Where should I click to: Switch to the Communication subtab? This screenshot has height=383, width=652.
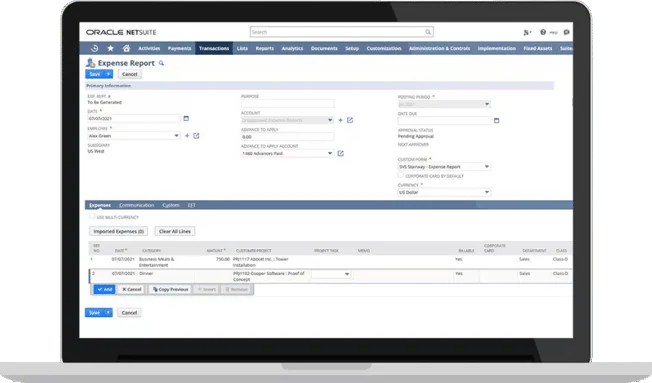coord(137,205)
